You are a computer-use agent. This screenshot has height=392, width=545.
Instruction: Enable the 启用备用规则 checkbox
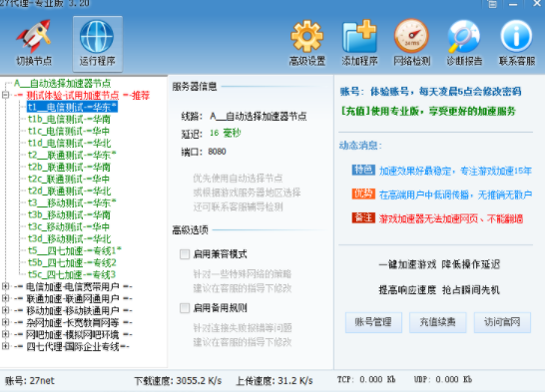185,307
